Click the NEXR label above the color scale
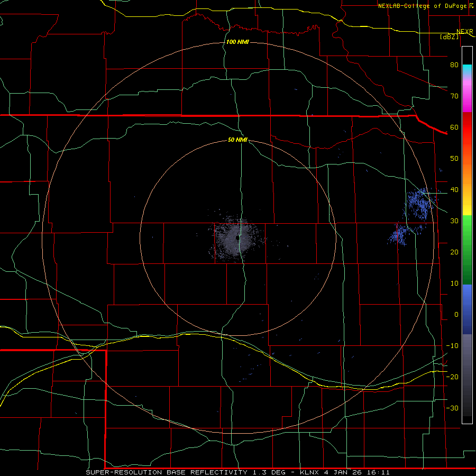 click(465, 32)
